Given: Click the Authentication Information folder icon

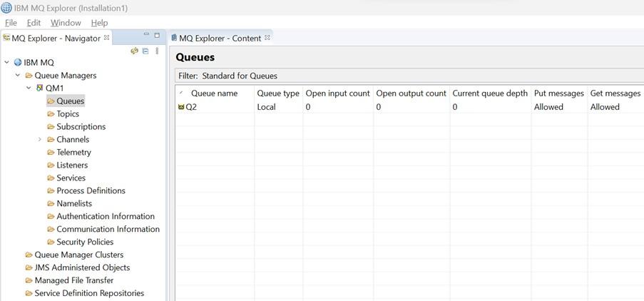Looking at the screenshot, I should [x=51, y=216].
